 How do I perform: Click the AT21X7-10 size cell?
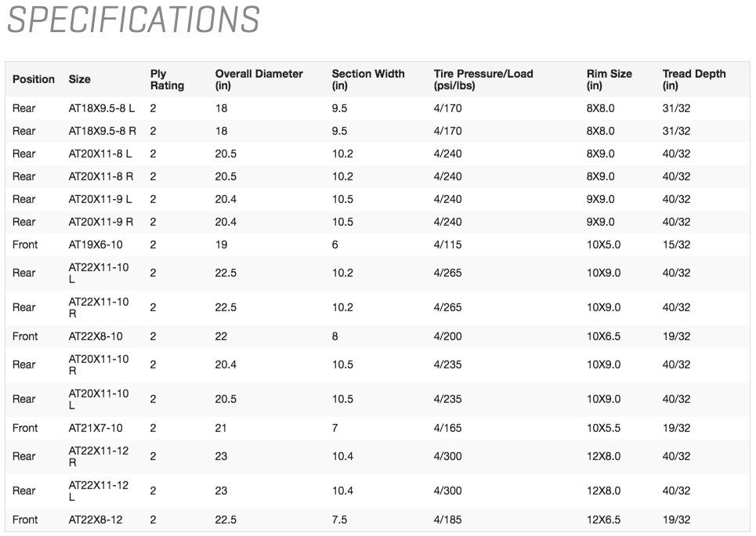point(96,428)
